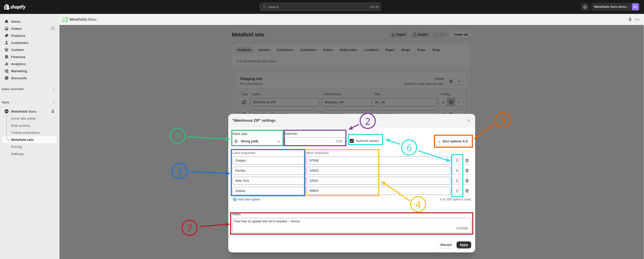The height and width of the screenshot is (259, 644).
Task: Open Bulk actions page
Action: point(20,125)
